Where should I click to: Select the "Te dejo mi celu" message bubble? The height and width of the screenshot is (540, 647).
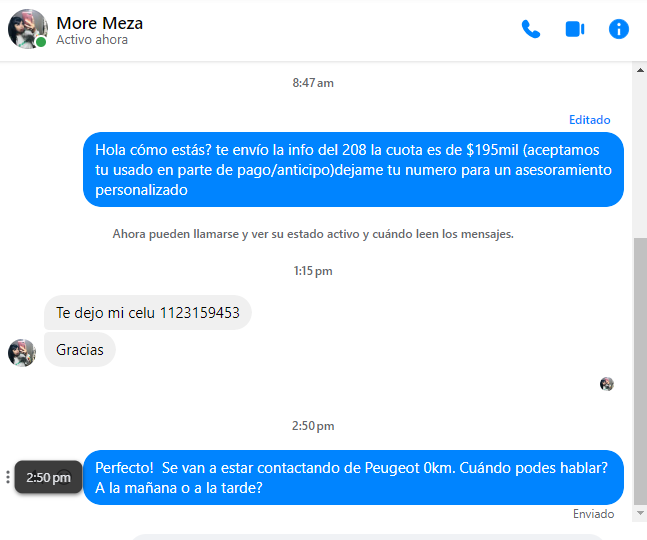(148, 313)
